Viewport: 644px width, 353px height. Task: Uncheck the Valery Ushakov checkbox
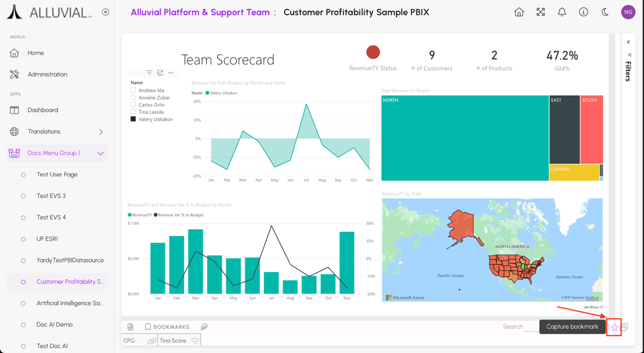pyautogui.click(x=133, y=119)
